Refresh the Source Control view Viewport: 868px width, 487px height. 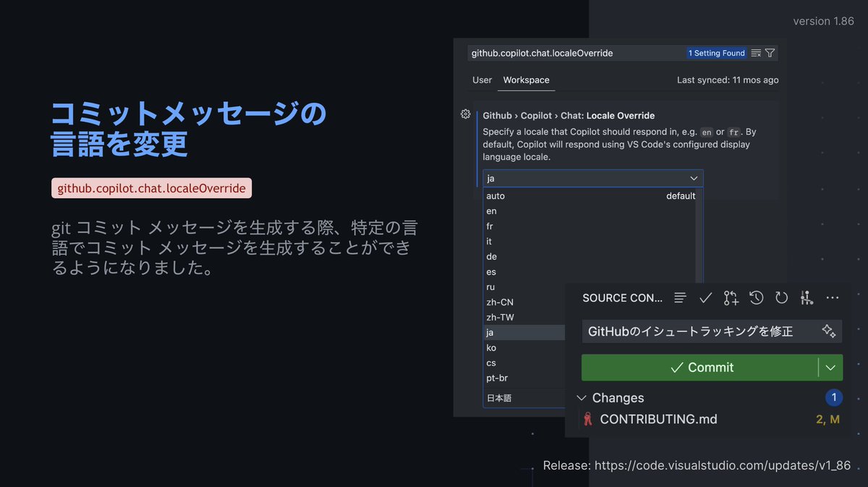pyautogui.click(x=781, y=297)
